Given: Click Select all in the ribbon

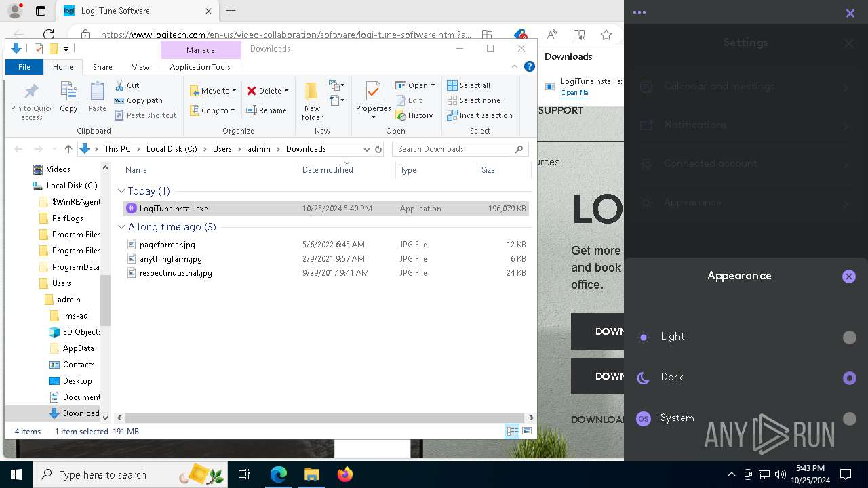Looking at the screenshot, I should click(469, 85).
